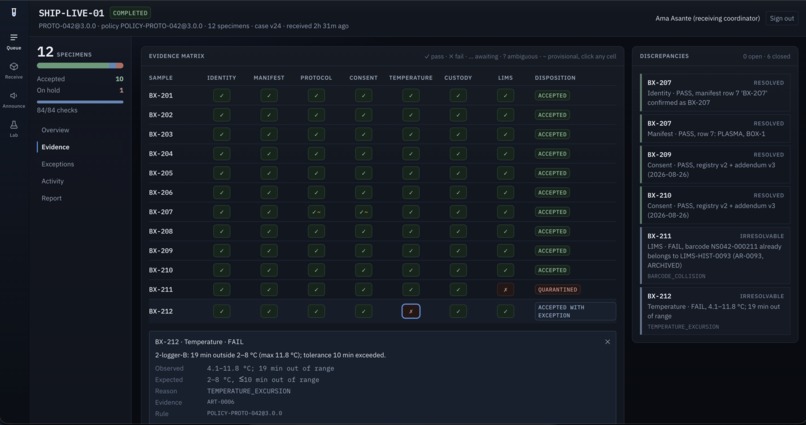The width and height of the screenshot is (806, 425).
Task: Click the On hold count row
Action: pyautogui.click(x=80, y=90)
